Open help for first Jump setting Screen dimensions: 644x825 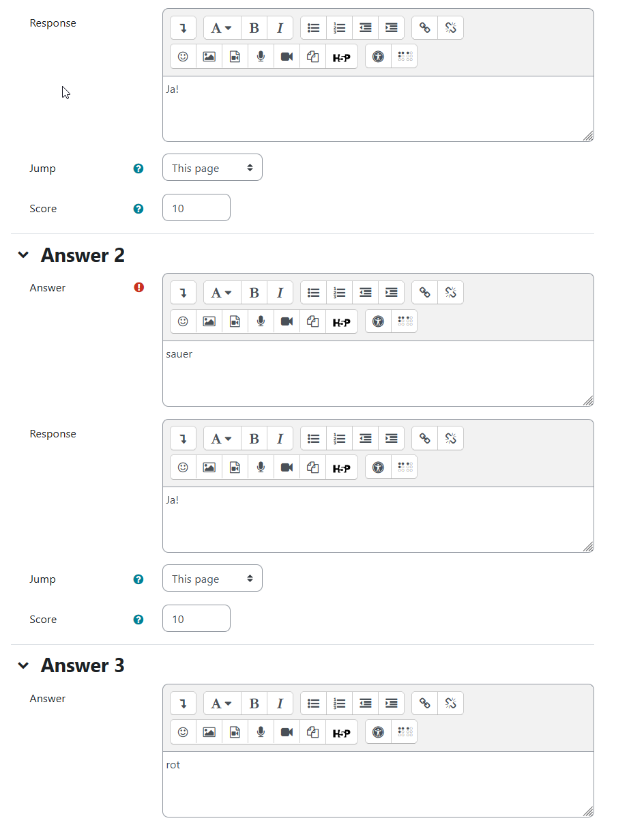pyautogui.click(x=138, y=169)
